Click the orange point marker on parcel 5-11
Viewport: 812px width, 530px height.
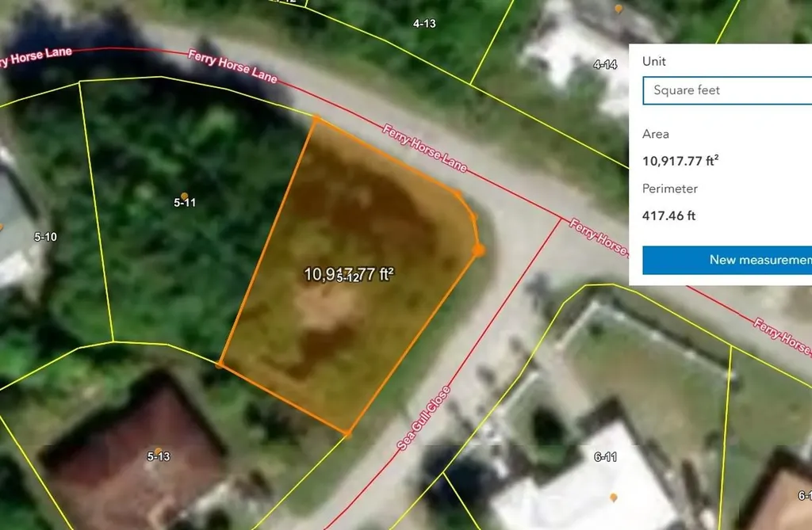(x=184, y=196)
